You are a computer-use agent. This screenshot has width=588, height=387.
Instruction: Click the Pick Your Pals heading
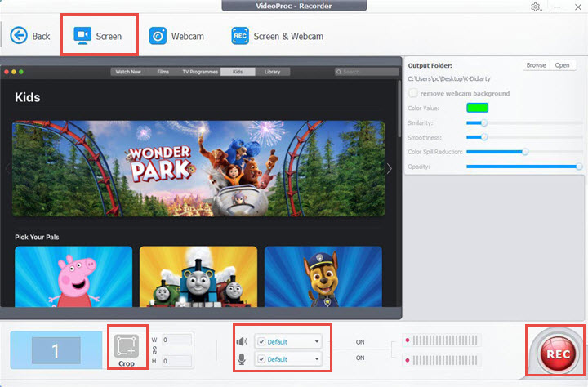[x=37, y=237]
